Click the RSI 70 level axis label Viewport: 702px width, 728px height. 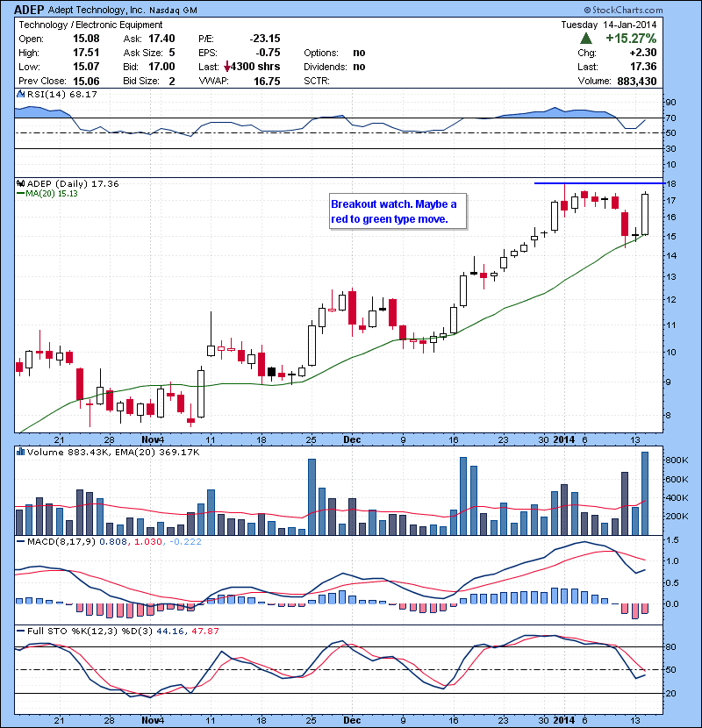coord(670,118)
